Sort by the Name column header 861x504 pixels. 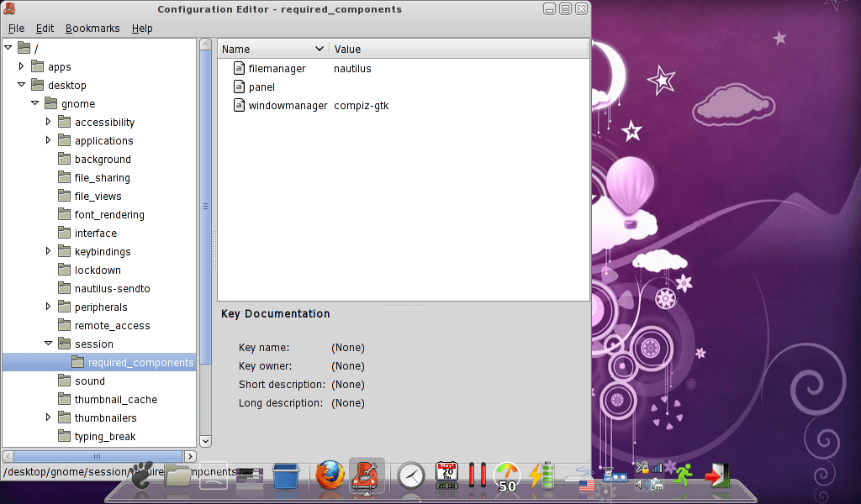272,49
